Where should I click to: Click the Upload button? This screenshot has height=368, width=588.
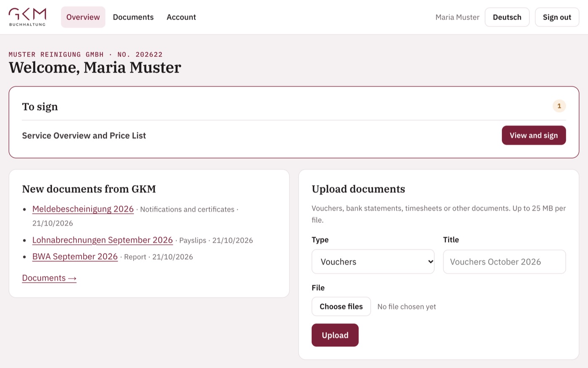pos(335,335)
